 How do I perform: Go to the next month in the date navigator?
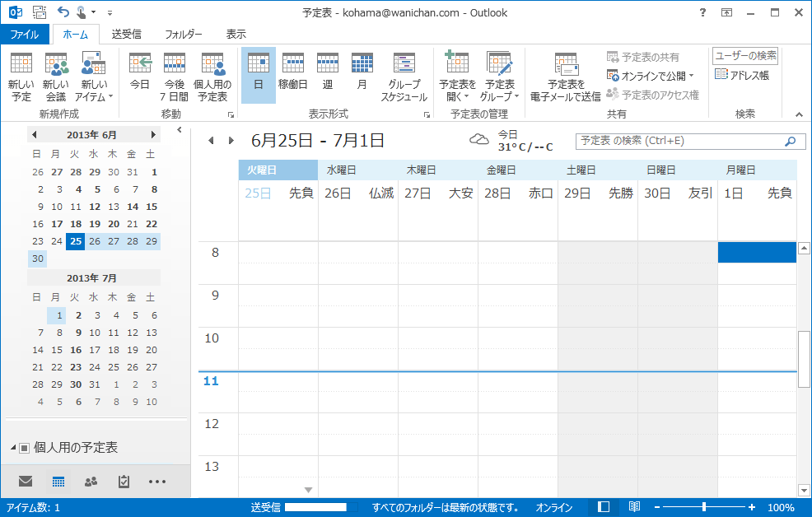click(153, 134)
